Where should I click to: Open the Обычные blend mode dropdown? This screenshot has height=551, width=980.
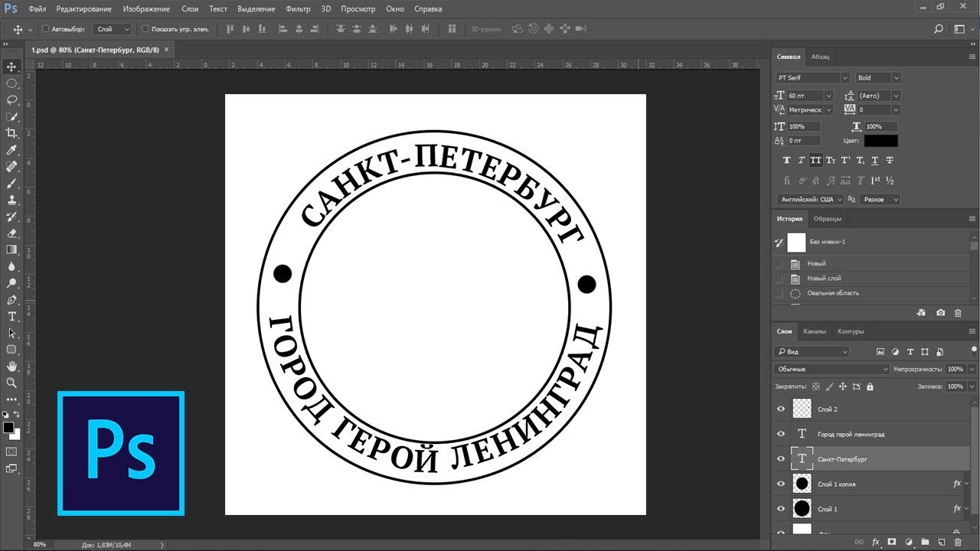point(832,369)
